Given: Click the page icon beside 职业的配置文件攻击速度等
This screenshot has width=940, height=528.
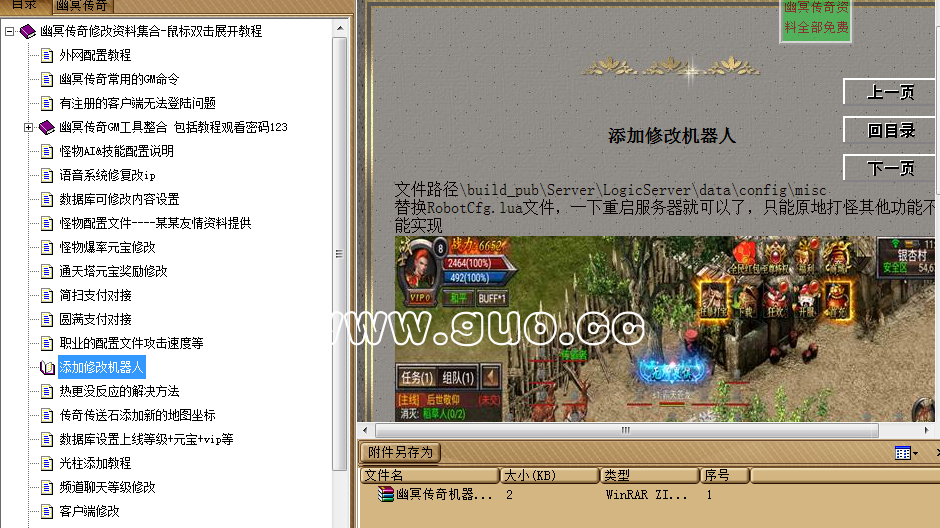Looking at the screenshot, I should (x=47, y=343).
